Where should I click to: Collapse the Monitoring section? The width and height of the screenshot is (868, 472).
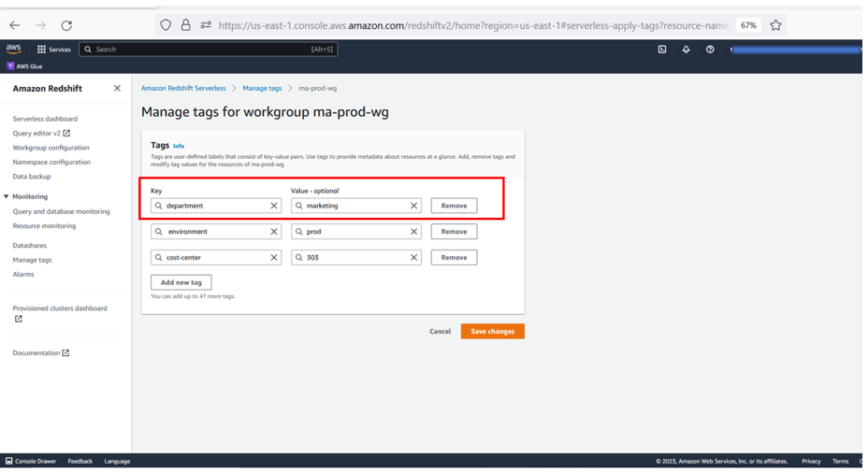(x=7, y=196)
